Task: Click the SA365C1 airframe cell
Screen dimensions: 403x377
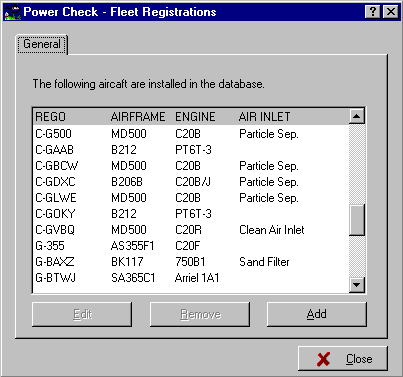Action: (x=133, y=278)
